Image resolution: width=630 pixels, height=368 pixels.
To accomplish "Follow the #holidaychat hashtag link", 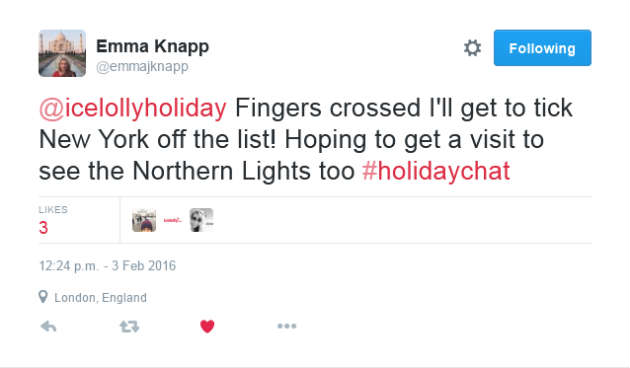I will pos(436,171).
